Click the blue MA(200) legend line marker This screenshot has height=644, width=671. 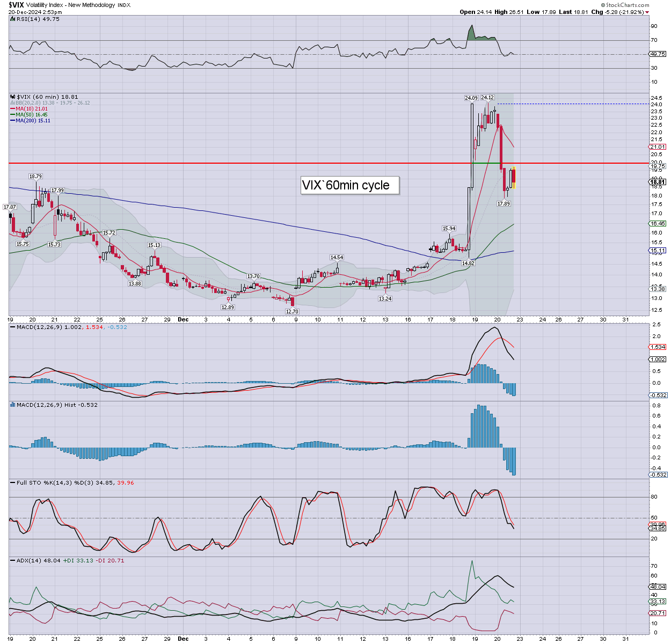[12, 121]
